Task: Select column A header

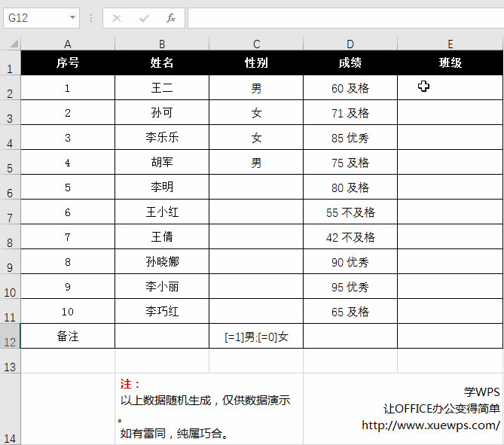Action: [68, 44]
